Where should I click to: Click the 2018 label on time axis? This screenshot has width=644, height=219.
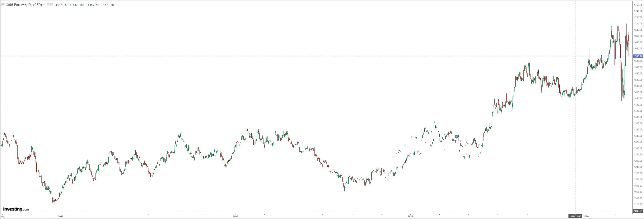(x=235, y=216)
